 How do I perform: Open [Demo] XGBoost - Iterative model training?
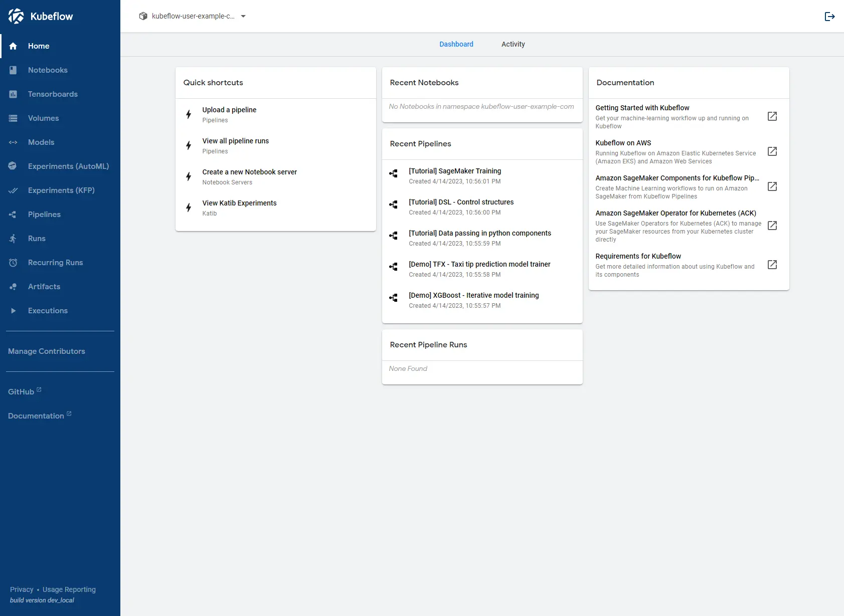(482, 300)
